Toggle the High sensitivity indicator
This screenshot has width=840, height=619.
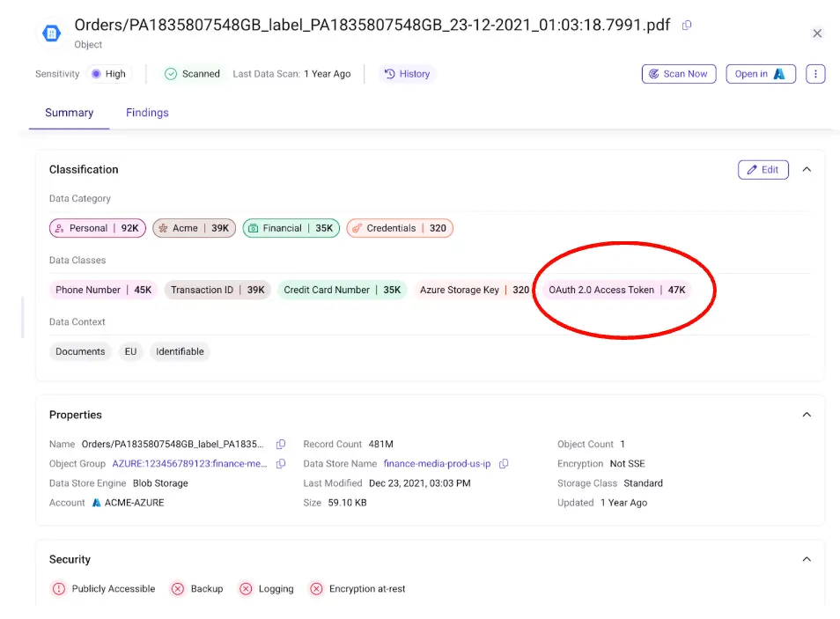pyautogui.click(x=107, y=74)
